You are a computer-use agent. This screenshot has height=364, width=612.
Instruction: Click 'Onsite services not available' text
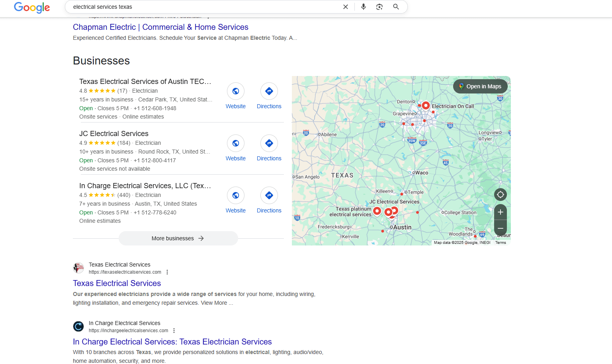coord(115,169)
